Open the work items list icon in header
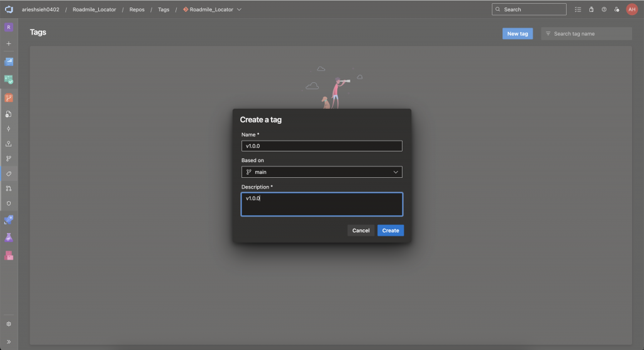644x350 pixels. point(578,9)
